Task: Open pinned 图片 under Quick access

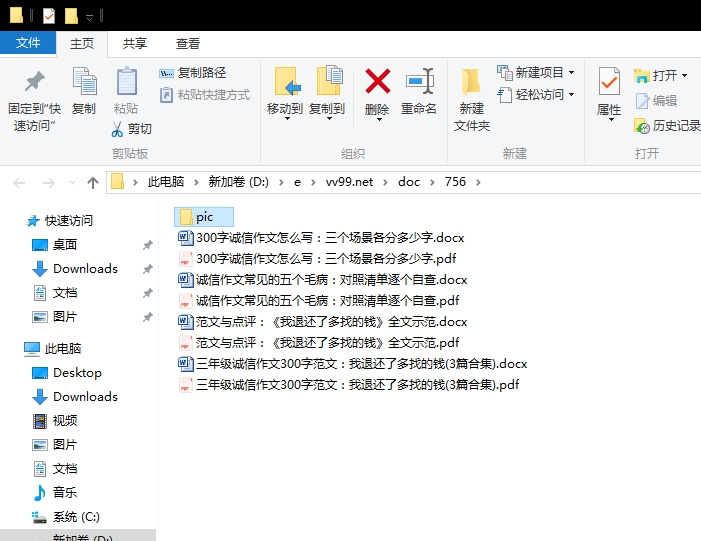Action: pos(55,317)
